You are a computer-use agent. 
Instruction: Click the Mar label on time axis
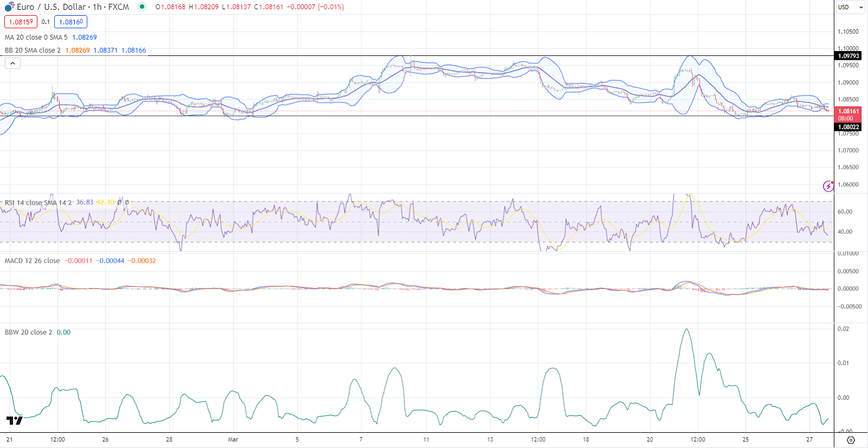pos(233,439)
